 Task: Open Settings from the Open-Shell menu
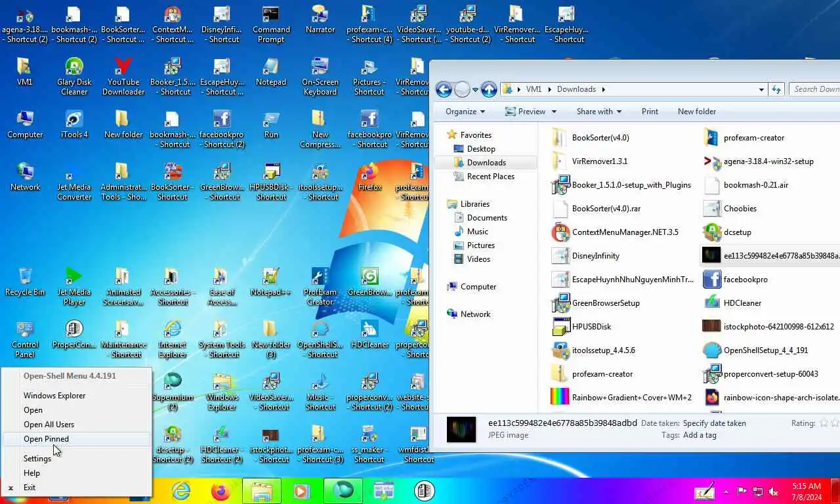(x=77, y=459)
